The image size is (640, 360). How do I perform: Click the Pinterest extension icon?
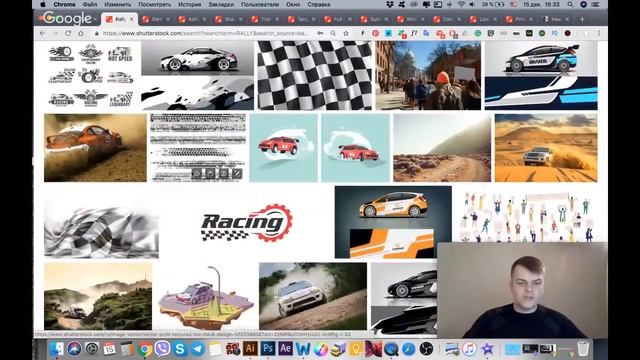tap(376, 33)
